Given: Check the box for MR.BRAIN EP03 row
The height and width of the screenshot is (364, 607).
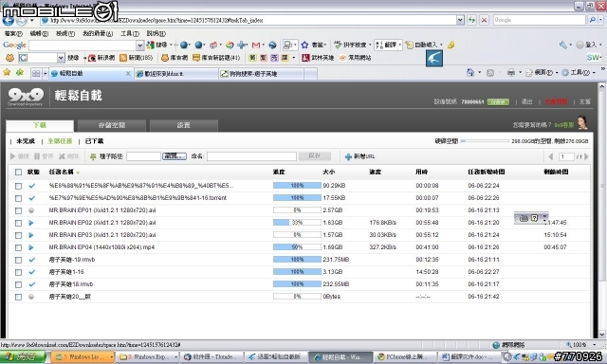Looking at the screenshot, I should (x=18, y=235).
